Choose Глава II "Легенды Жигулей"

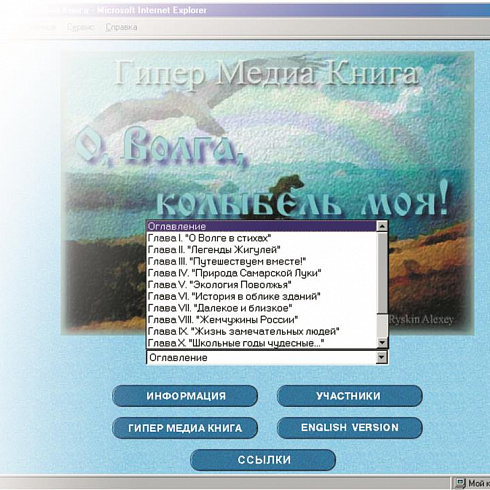point(262,250)
